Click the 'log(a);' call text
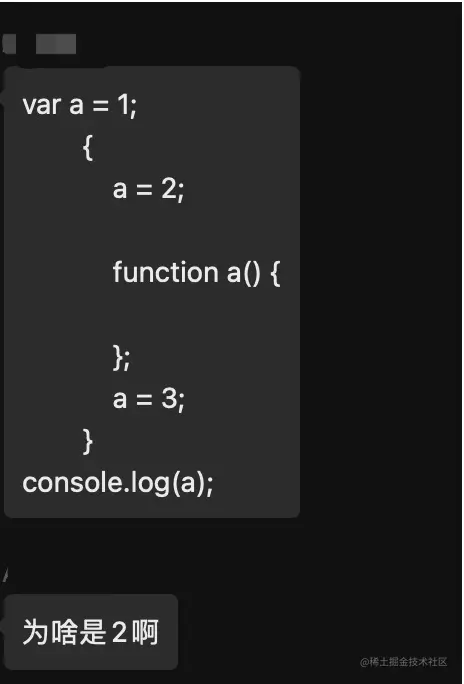Image resolution: width=464 pixels, height=684 pixels. tap(169, 484)
